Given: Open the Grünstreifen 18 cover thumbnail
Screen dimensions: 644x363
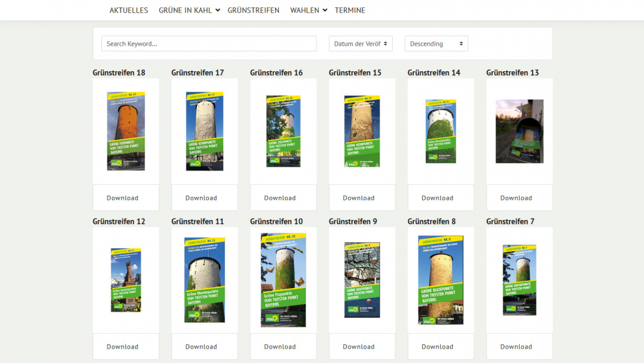Looking at the screenshot, I should [126, 131].
